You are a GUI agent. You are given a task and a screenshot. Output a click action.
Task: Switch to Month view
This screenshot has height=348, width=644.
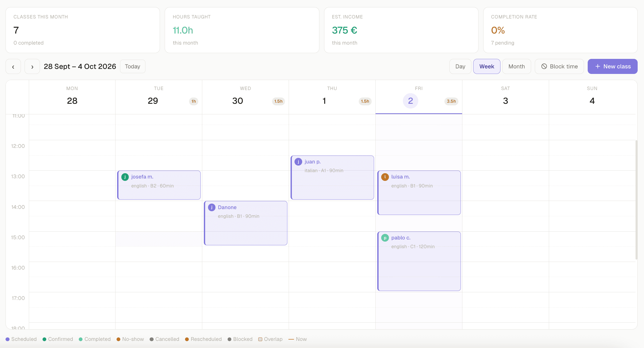517,67
